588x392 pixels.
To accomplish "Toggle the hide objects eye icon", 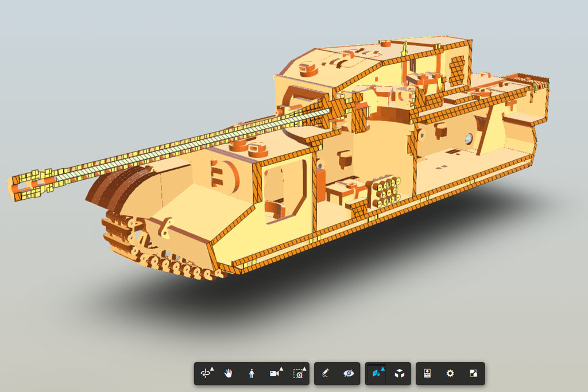I will [x=349, y=373].
